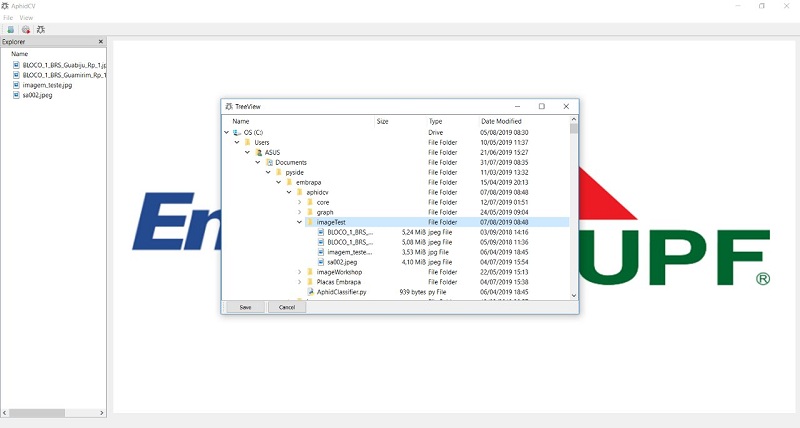Click the 3,53 MiB size cell

[413, 252]
